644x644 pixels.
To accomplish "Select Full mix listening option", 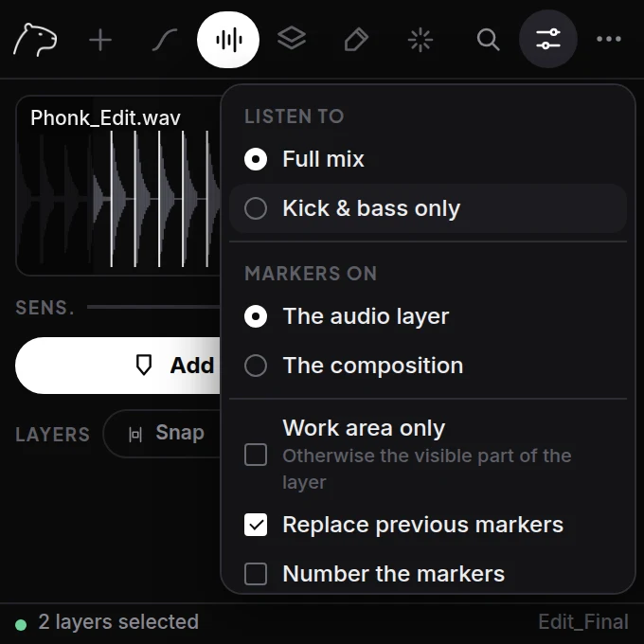I will pyautogui.click(x=428, y=159).
